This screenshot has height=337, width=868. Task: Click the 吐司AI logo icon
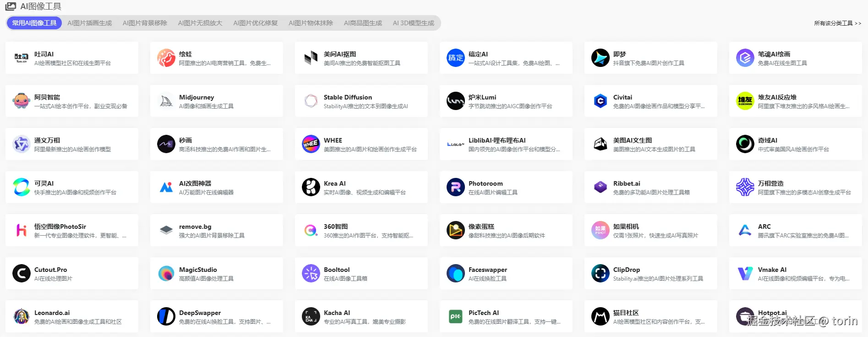click(22, 58)
